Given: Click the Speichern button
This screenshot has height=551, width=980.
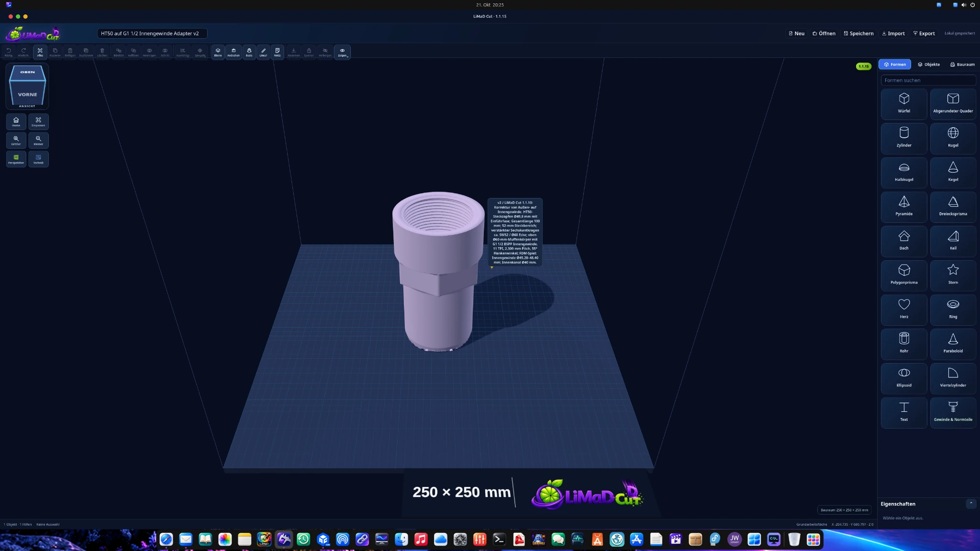Looking at the screenshot, I should (858, 33).
